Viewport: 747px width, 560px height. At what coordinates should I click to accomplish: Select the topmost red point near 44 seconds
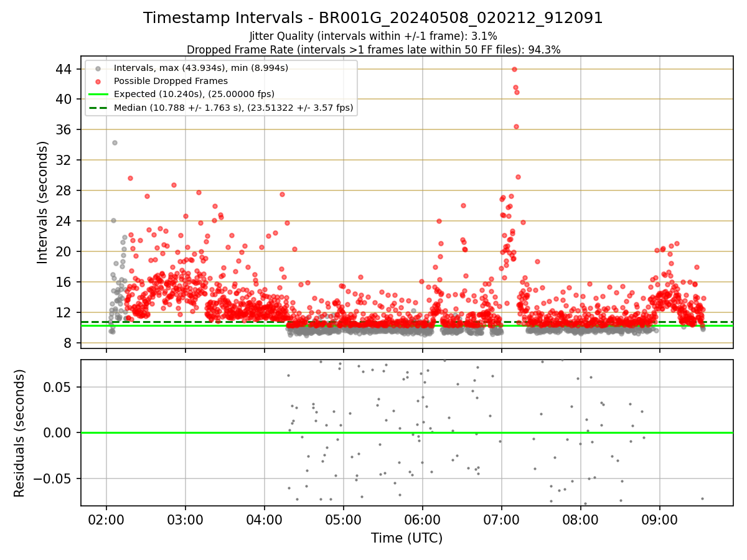pos(514,69)
